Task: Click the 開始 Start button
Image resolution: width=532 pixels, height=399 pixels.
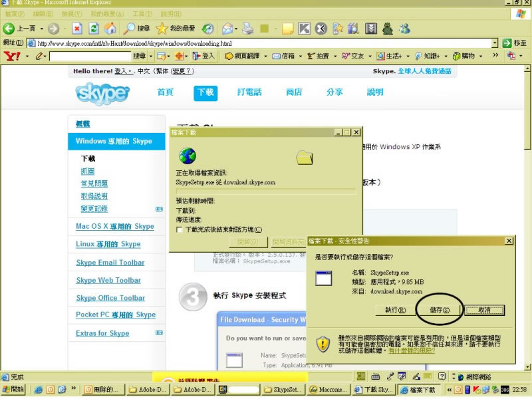Action: [13, 390]
